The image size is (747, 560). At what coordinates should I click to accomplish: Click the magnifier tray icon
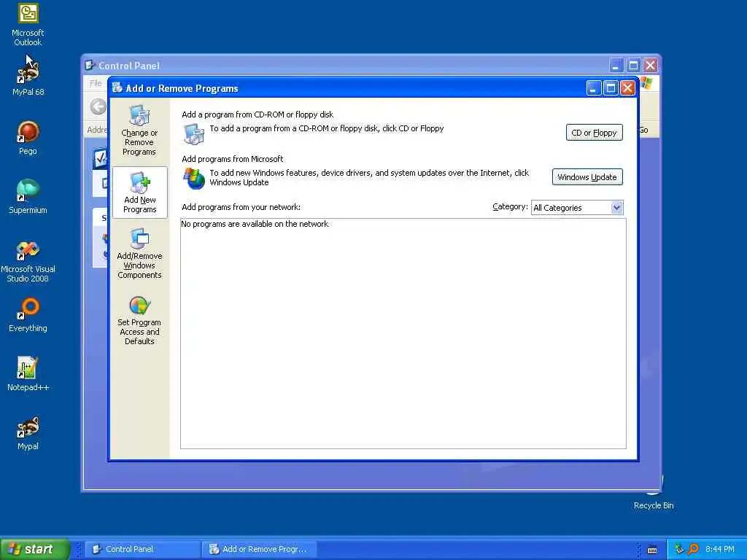point(693,549)
